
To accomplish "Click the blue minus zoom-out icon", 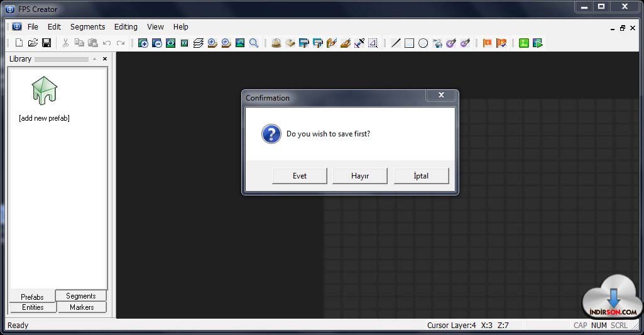I will pyautogui.click(x=157, y=43).
